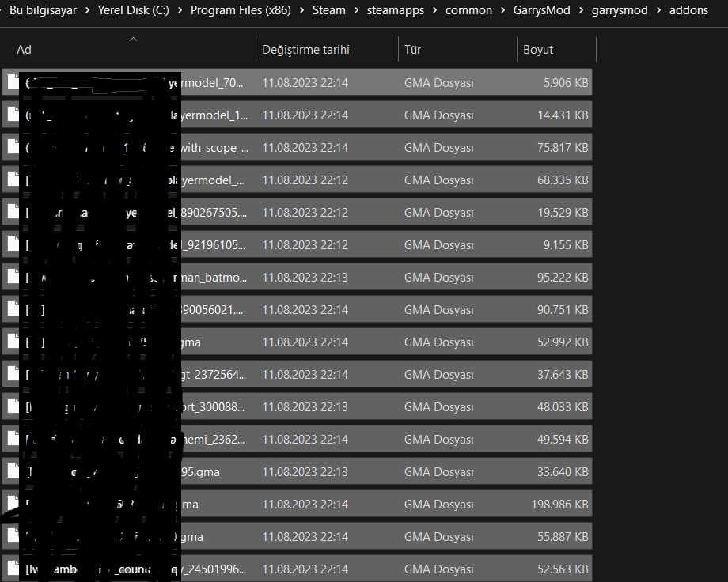
Task: Click 'GMA Dosyası' type in 68.335 KB row
Action: (x=438, y=180)
